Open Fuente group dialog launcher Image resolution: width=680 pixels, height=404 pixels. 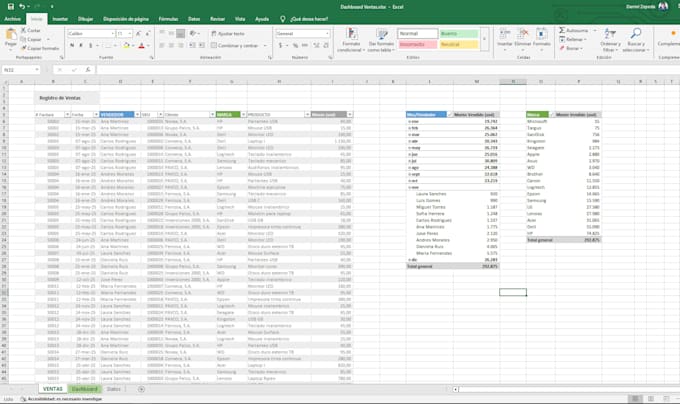152,58
